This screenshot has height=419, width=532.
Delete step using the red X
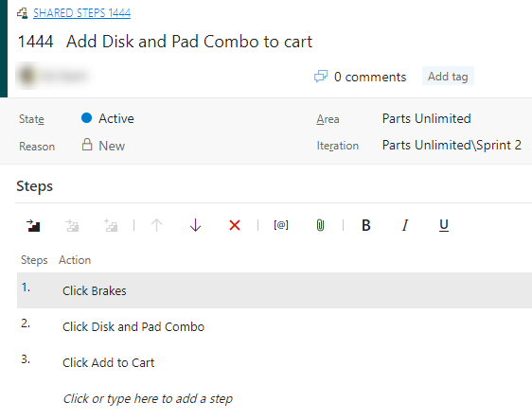point(235,225)
